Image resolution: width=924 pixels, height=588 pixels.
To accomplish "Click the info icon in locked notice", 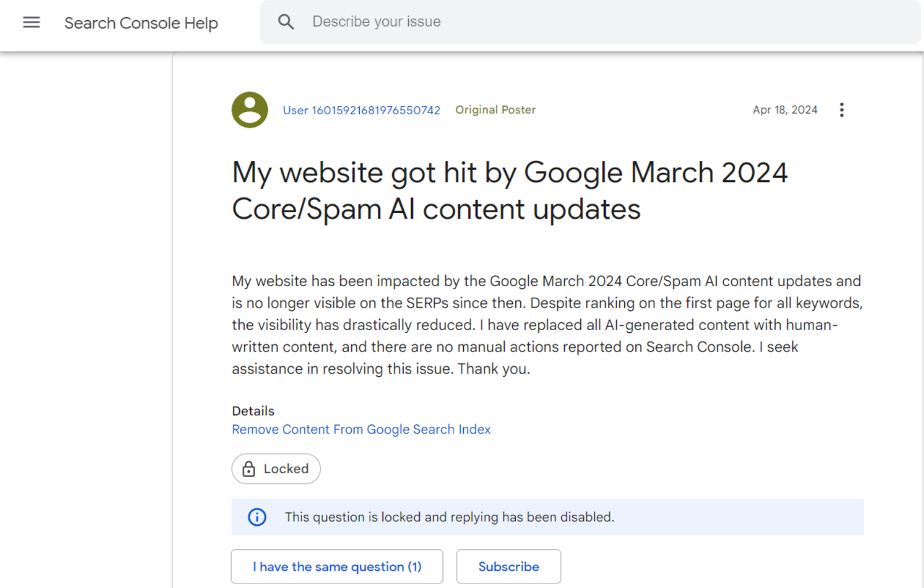I will coord(257,517).
